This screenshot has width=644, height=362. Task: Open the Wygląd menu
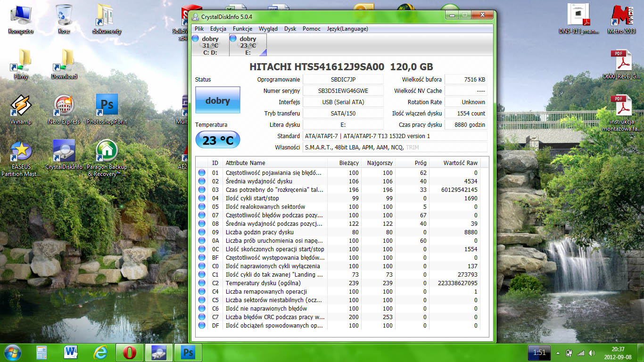(268, 29)
